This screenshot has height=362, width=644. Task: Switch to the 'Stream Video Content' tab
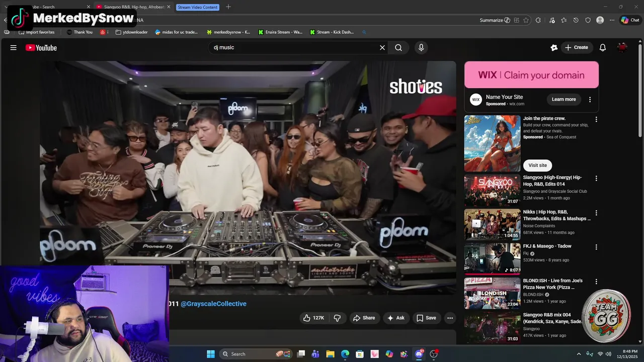click(x=198, y=7)
